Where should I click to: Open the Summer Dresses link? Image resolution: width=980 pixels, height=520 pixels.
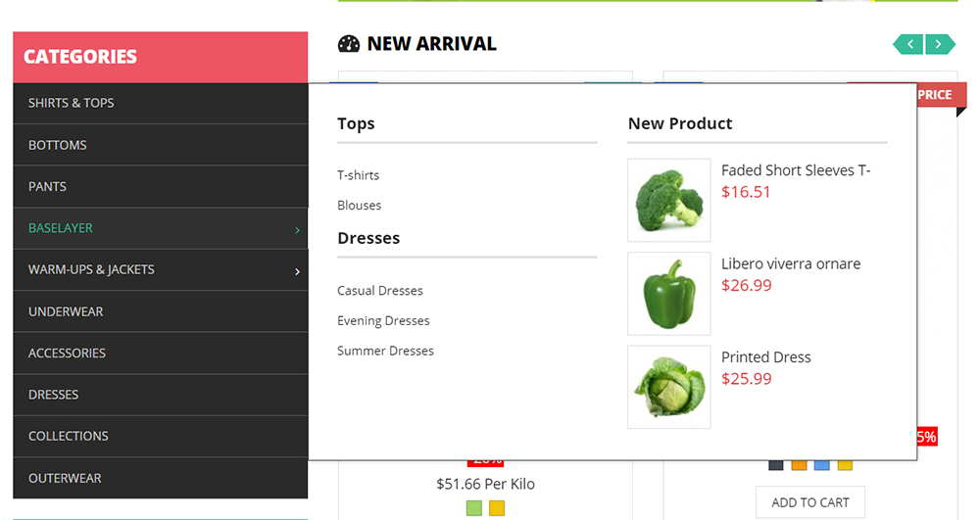point(385,351)
